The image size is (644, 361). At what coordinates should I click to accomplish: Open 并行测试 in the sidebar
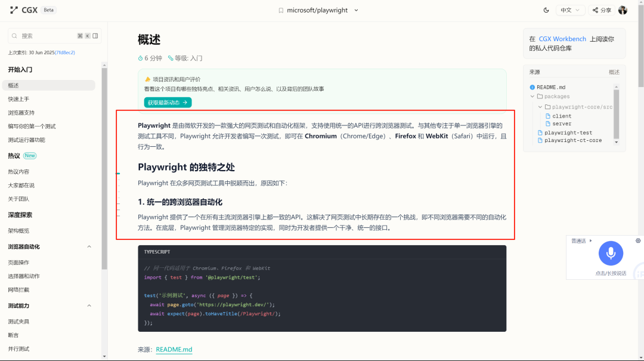[18, 348]
